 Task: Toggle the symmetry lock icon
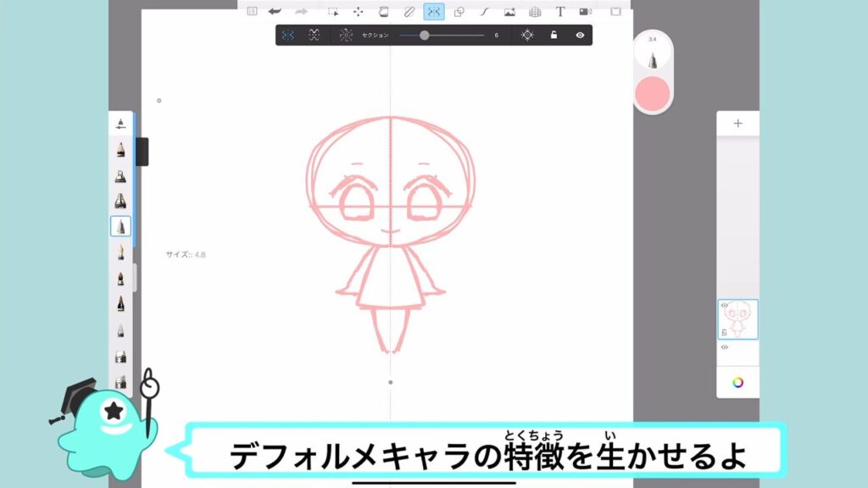point(554,36)
